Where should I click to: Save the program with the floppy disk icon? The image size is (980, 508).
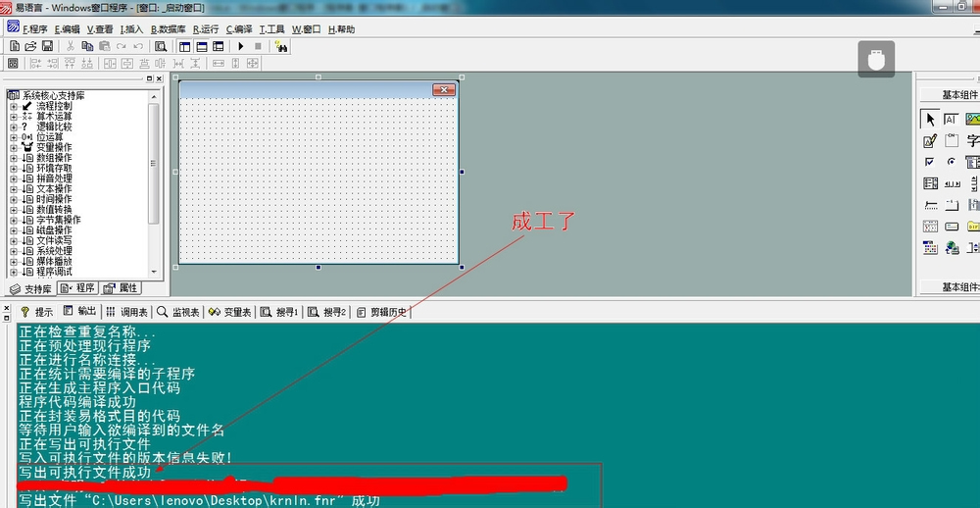tap(47, 46)
